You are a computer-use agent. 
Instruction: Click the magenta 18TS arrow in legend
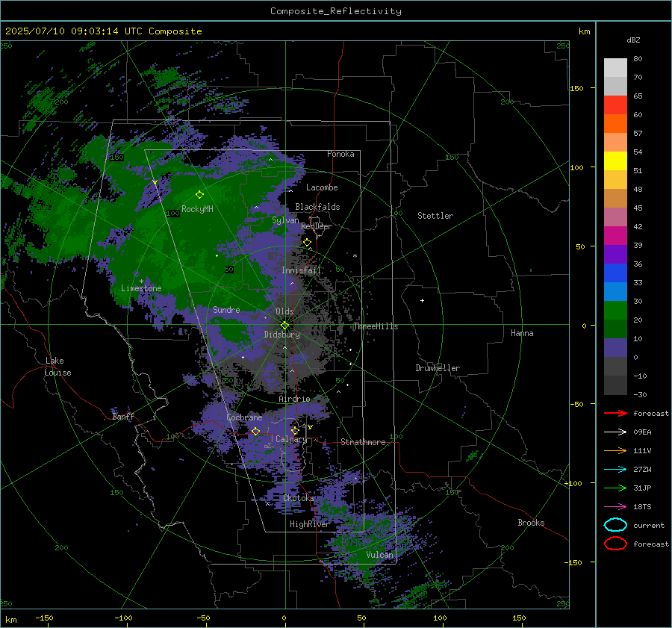615,507
